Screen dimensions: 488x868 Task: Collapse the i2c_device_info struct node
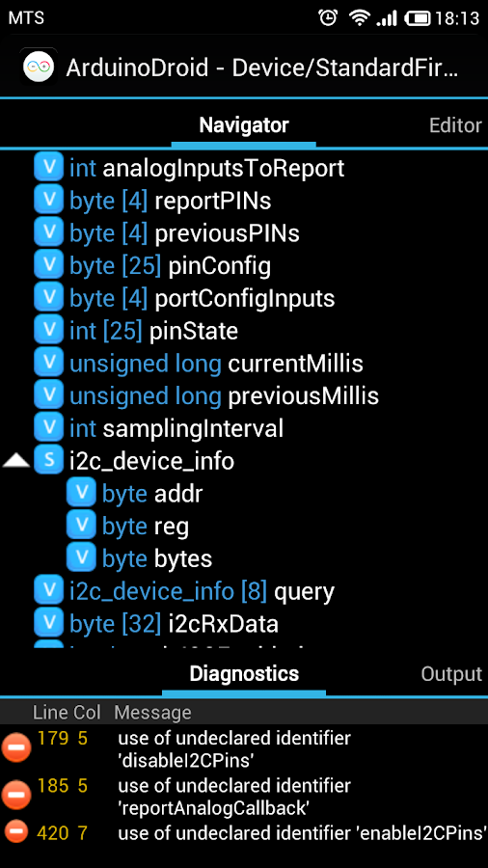click(x=16, y=461)
